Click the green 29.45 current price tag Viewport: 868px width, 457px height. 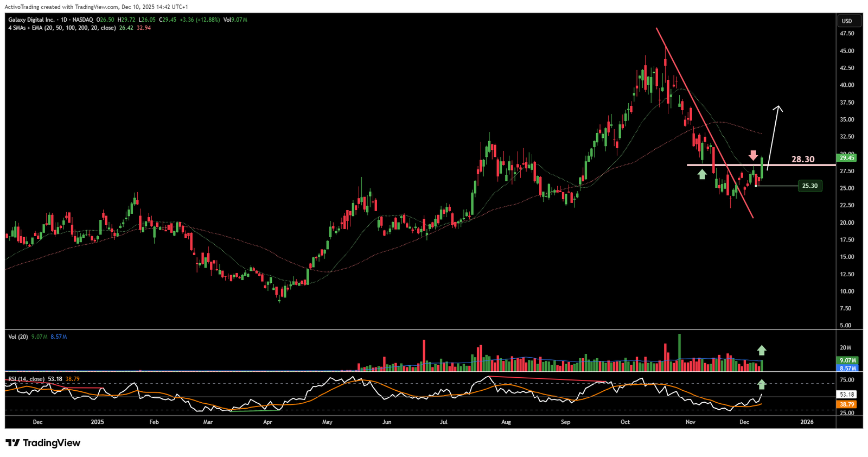coord(846,158)
